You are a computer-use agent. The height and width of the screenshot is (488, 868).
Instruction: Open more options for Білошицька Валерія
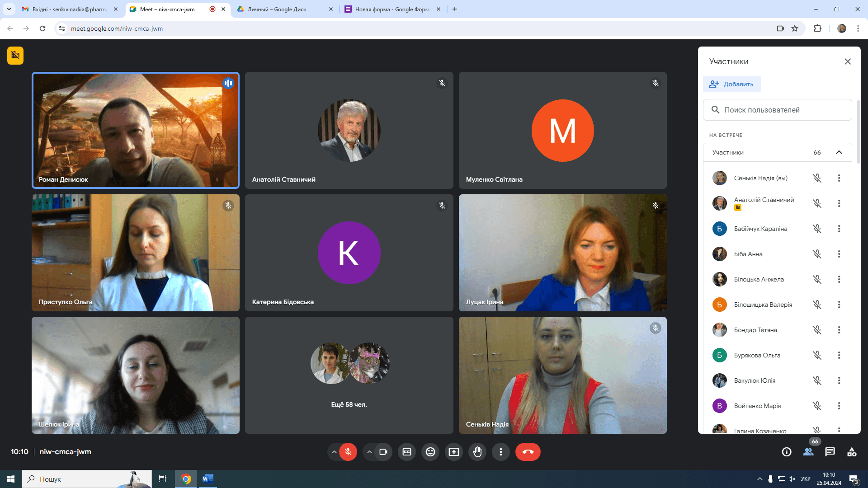click(839, 305)
